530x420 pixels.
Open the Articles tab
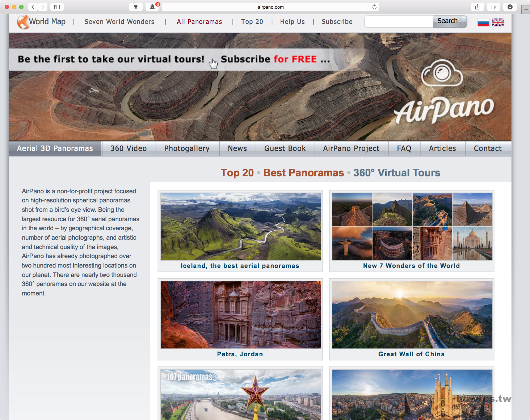point(443,148)
